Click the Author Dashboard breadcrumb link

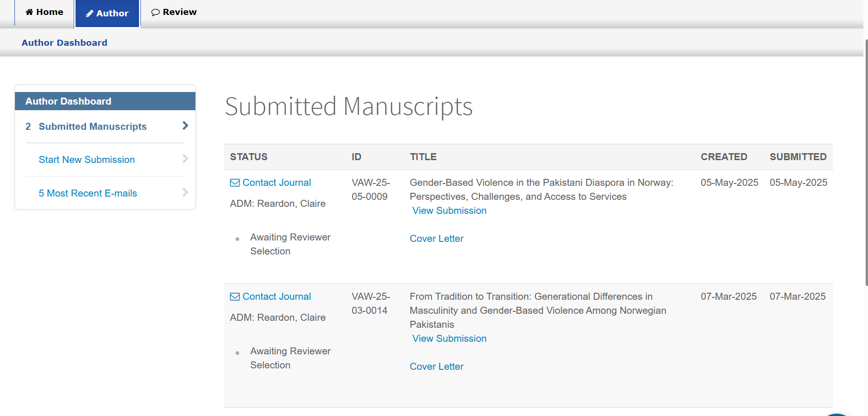click(64, 42)
